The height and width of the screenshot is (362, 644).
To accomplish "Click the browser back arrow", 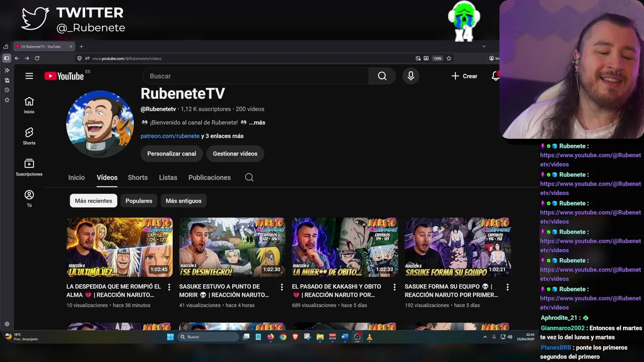I will [17, 58].
